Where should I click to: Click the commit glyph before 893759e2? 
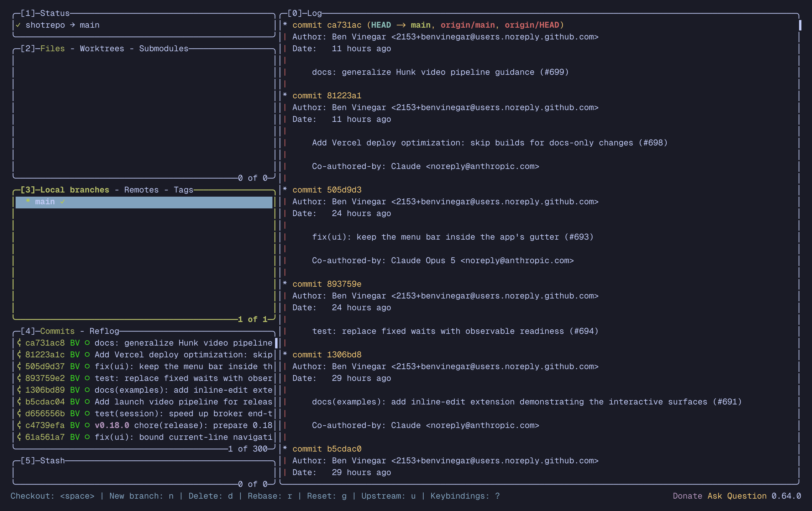pyautogui.click(x=19, y=379)
